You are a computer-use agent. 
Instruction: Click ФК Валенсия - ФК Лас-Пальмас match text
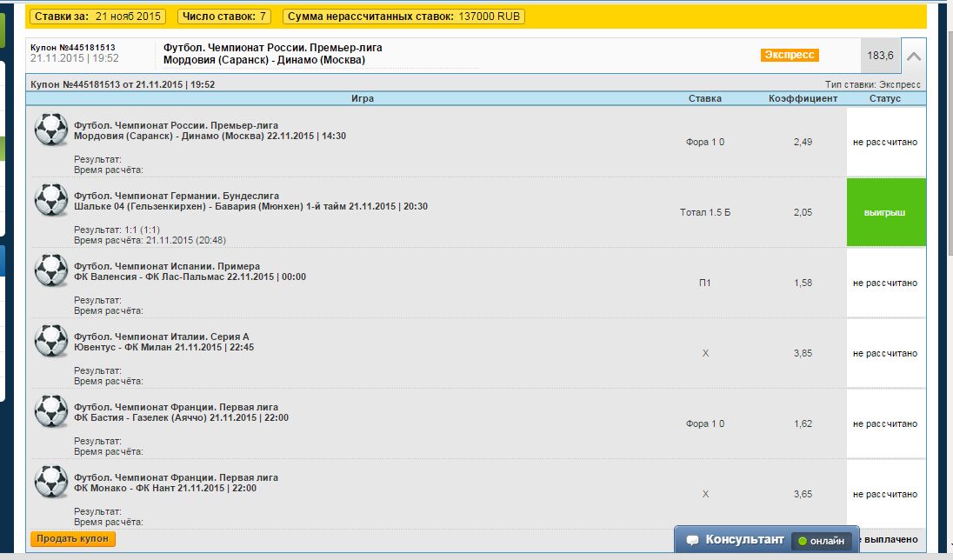tap(190, 277)
